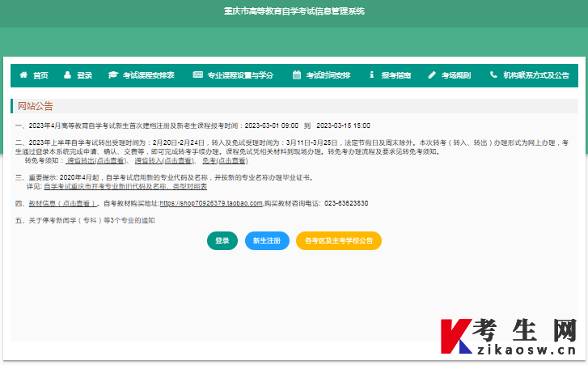Click the info icon for 报考指南

pos(371,74)
